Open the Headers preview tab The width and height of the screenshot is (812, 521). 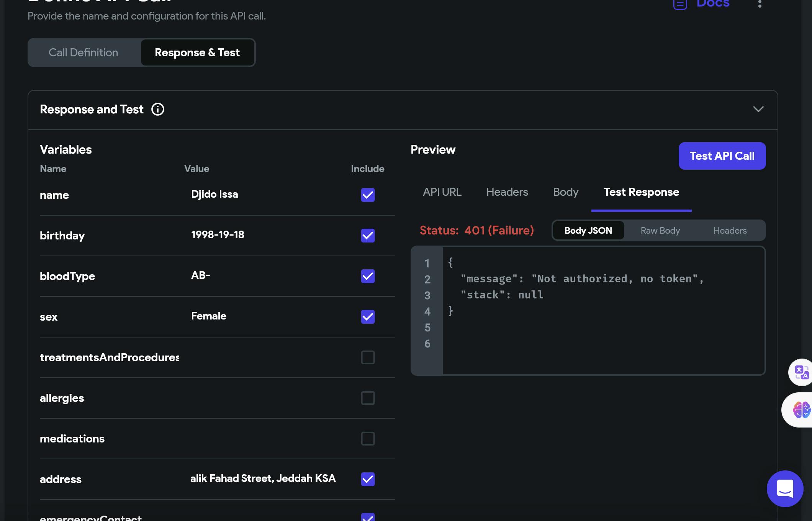click(x=507, y=192)
